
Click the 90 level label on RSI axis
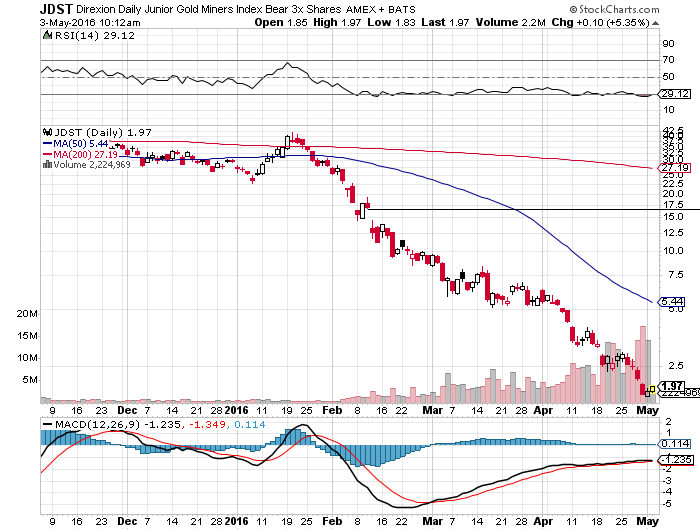668,43
